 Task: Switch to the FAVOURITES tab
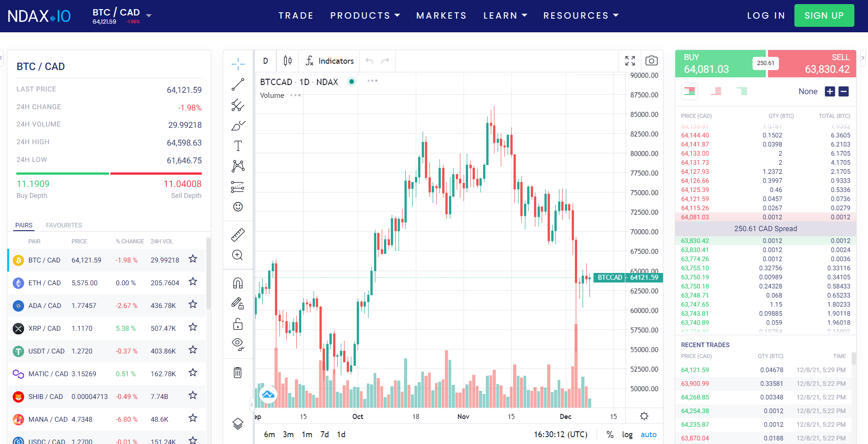point(64,225)
